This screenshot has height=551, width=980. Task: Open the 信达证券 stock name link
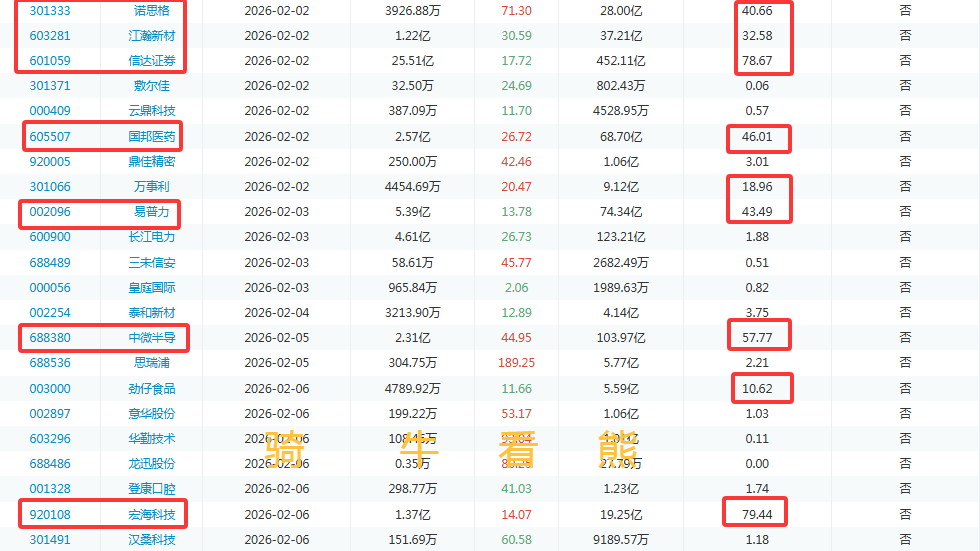click(152, 60)
